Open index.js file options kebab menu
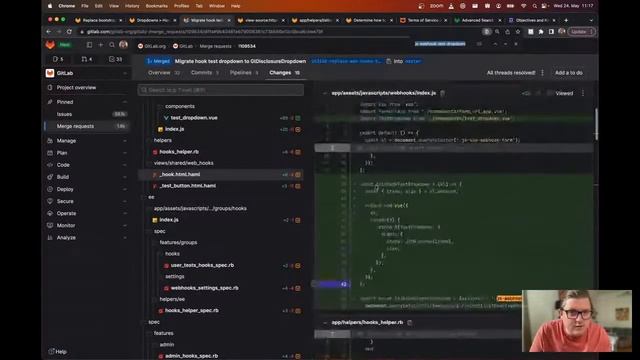The image size is (640, 360). (x=583, y=93)
